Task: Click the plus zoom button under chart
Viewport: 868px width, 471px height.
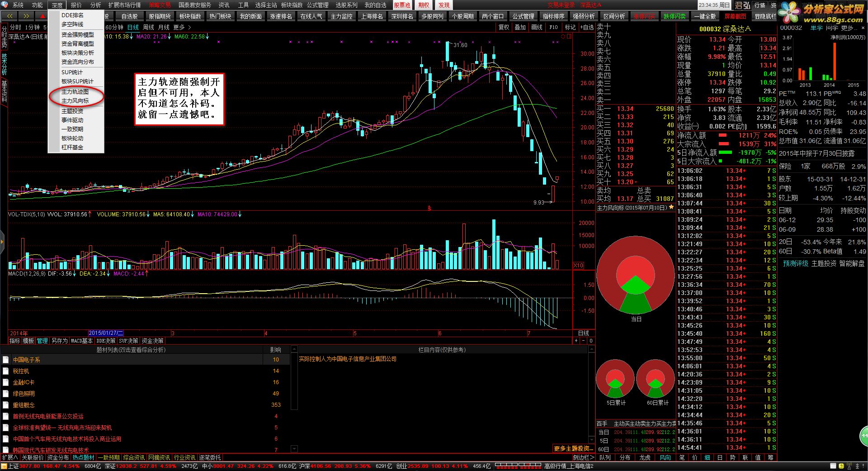Action: pyautogui.click(x=576, y=341)
